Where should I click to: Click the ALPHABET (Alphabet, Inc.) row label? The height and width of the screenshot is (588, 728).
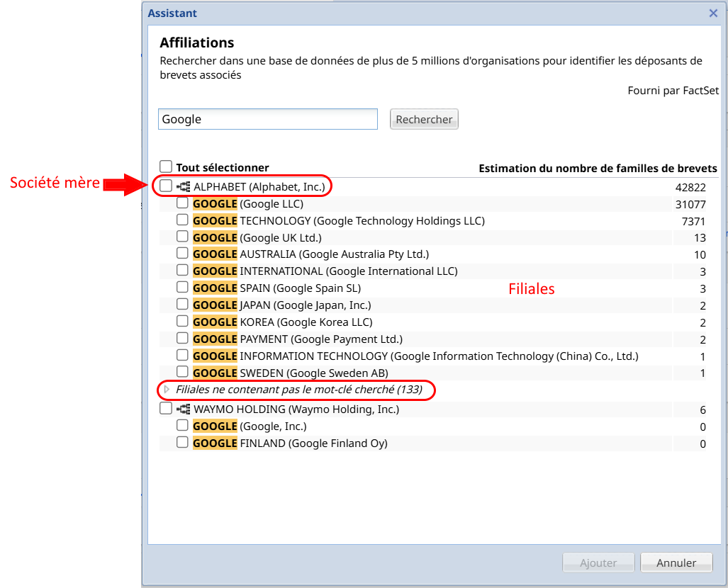(259, 186)
